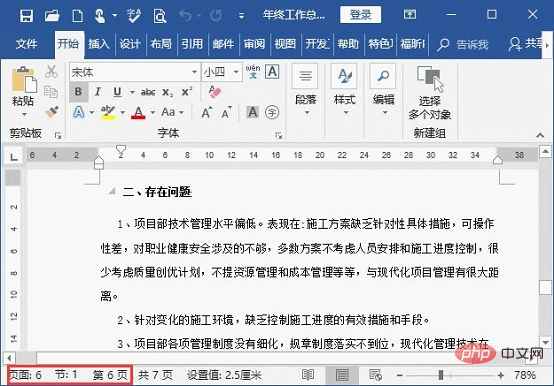
Task: Switch to the 插入 Insert tab
Action: (x=99, y=44)
